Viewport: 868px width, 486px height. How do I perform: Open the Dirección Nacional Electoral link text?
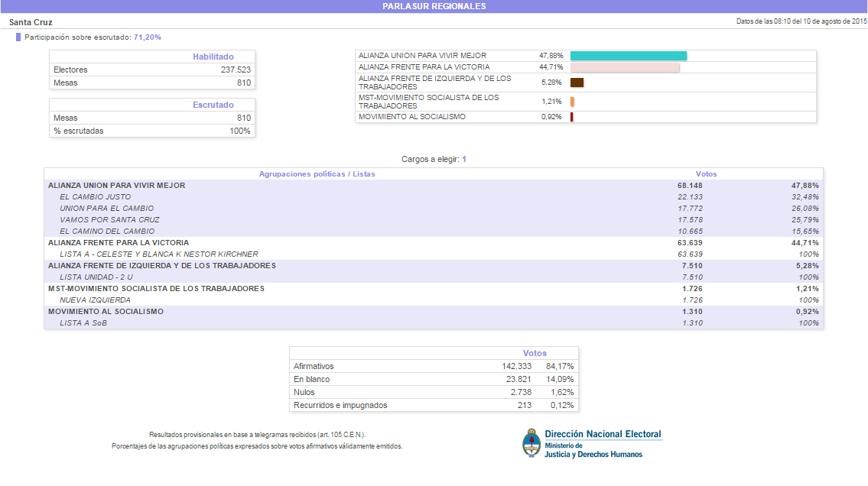tap(603, 434)
